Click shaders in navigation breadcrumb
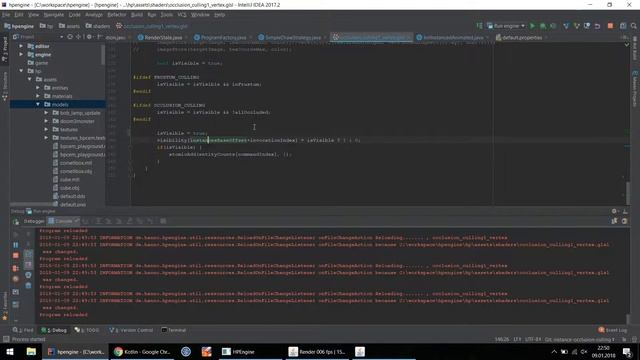The image size is (640, 360). pyautogui.click(x=98, y=26)
